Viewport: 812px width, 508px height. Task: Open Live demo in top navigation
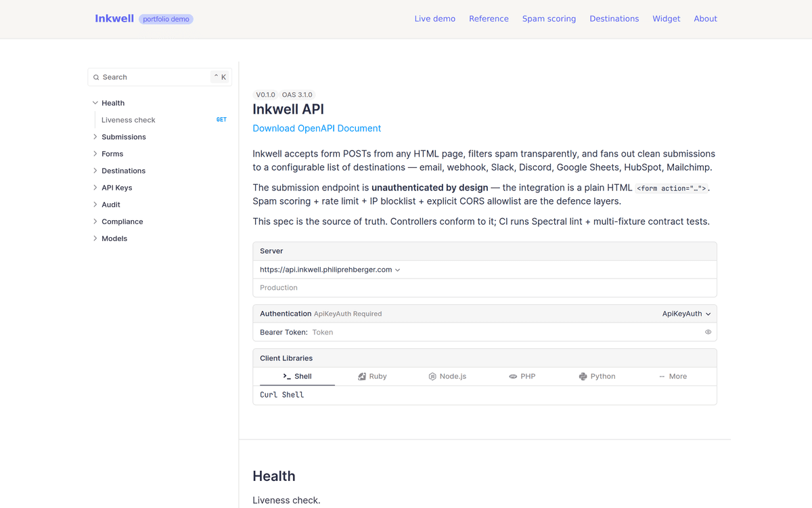(435, 19)
